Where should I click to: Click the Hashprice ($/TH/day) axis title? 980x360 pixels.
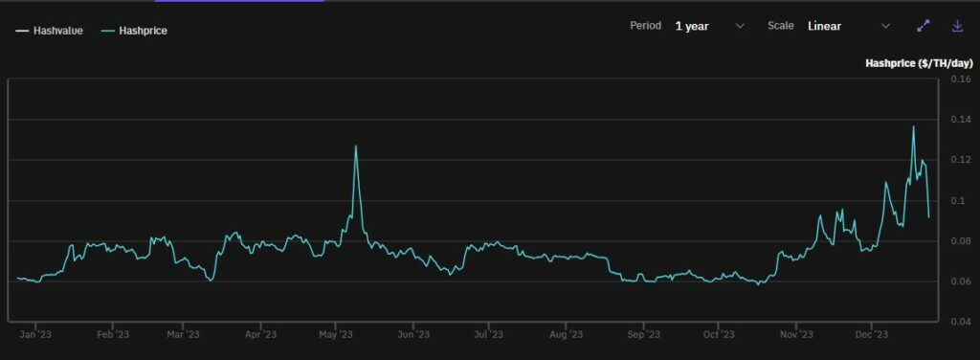(x=919, y=64)
